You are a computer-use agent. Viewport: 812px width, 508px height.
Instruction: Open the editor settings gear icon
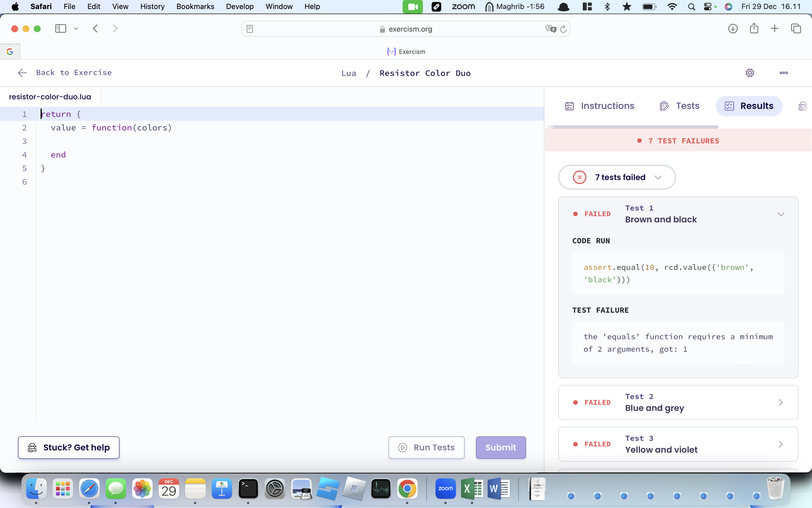(750, 73)
